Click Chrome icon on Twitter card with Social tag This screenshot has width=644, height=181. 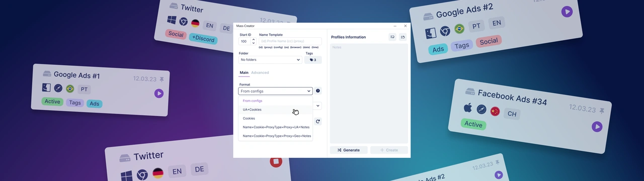(x=184, y=22)
